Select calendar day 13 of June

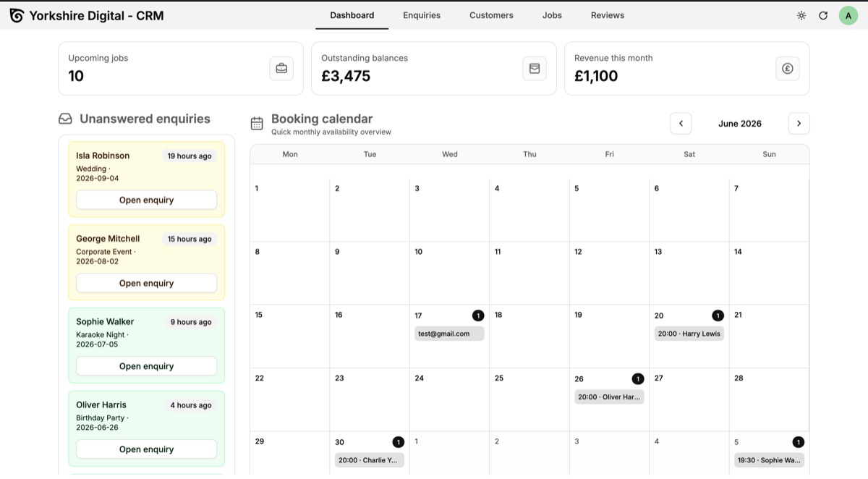(689, 273)
